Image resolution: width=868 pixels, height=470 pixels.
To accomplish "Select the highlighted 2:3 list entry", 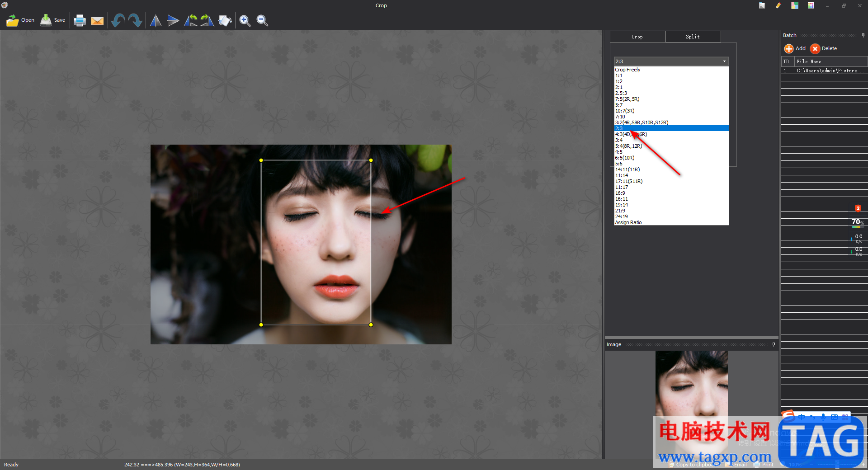I will point(671,128).
